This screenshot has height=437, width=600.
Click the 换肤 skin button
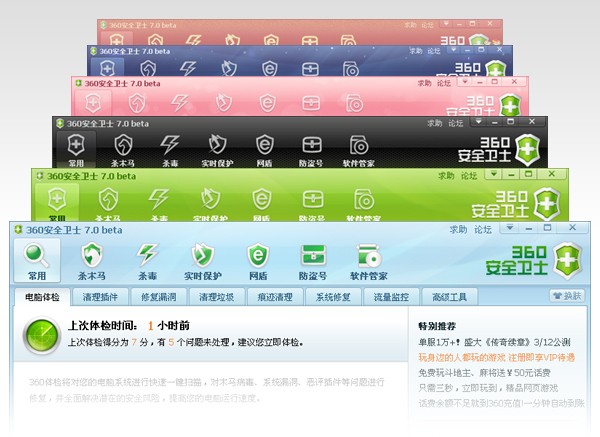(x=567, y=296)
